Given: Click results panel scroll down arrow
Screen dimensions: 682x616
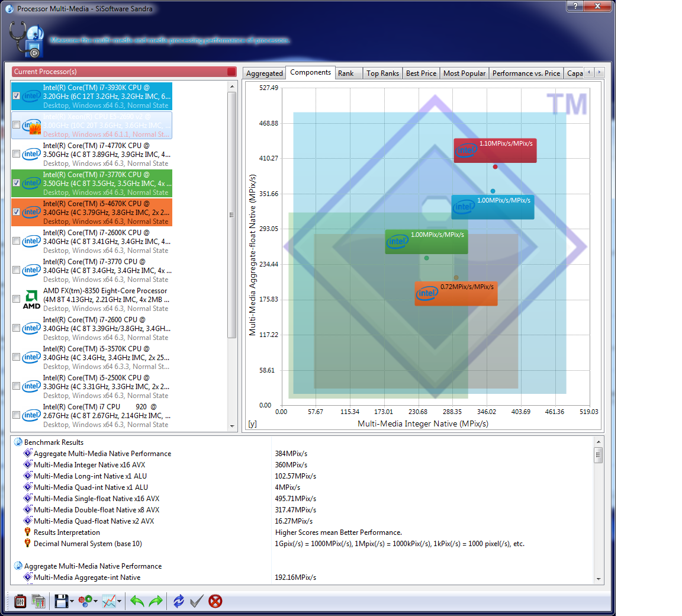Looking at the screenshot, I should (599, 579).
